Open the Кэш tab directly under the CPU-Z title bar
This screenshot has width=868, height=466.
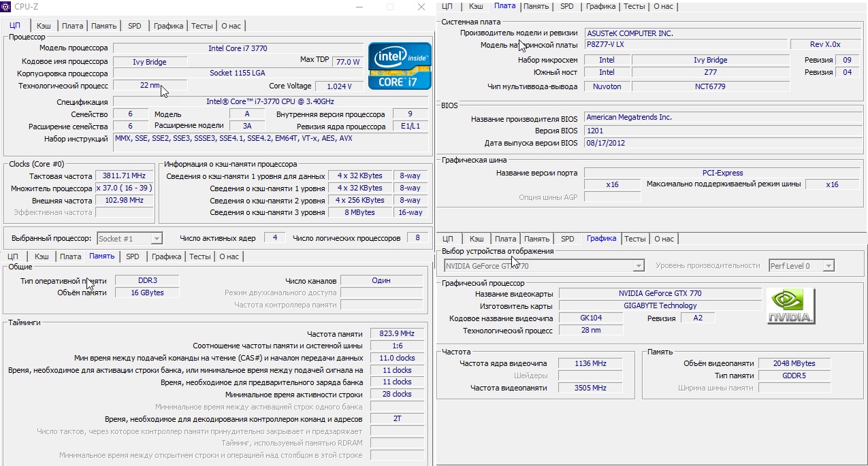pos(44,26)
